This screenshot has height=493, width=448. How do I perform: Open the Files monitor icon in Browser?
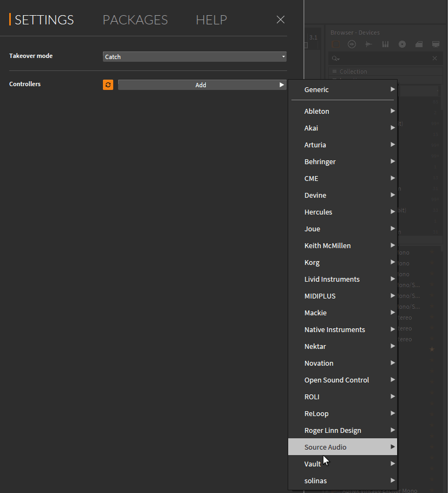[x=436, y=44]
